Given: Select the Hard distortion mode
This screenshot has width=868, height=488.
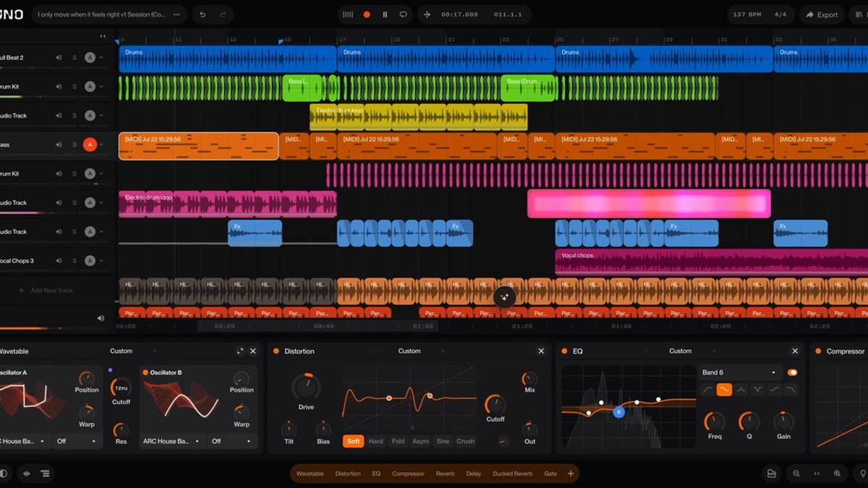Looking at the screenshot, I should pyautogui.click(x=376, y=441).
